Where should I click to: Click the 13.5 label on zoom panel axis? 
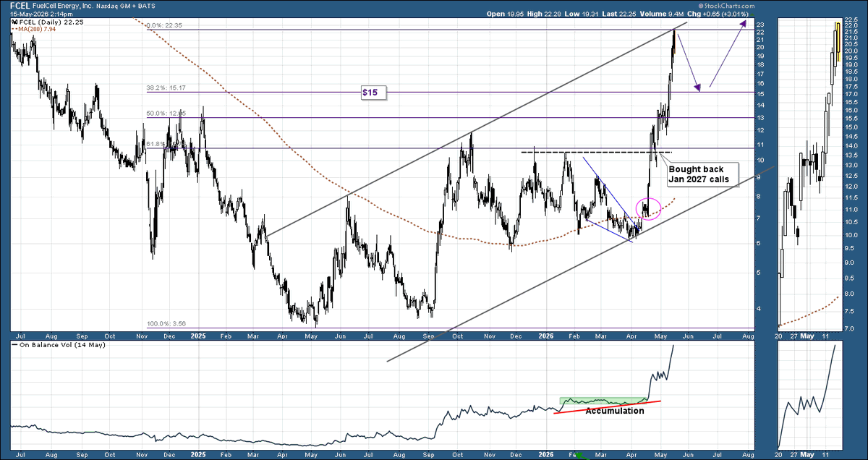[851, 156]
